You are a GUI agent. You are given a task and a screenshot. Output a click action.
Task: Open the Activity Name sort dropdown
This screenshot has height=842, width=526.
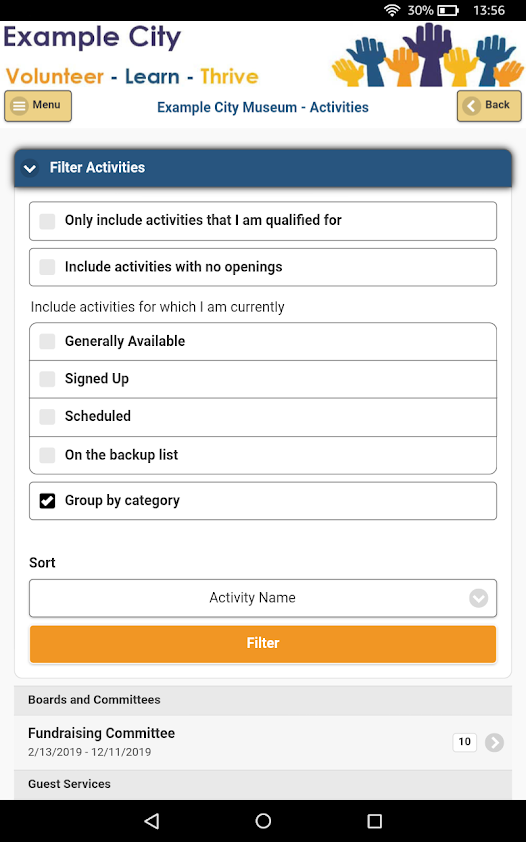[263, 598]
